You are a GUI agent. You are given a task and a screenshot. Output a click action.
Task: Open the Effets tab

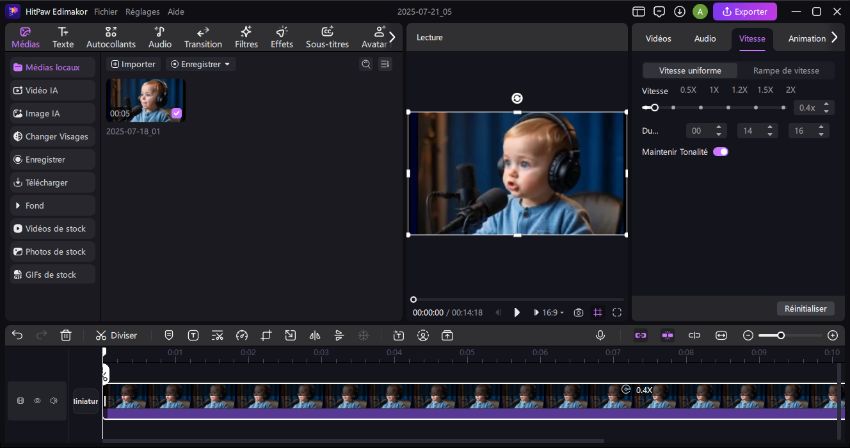tap(282, 37)
